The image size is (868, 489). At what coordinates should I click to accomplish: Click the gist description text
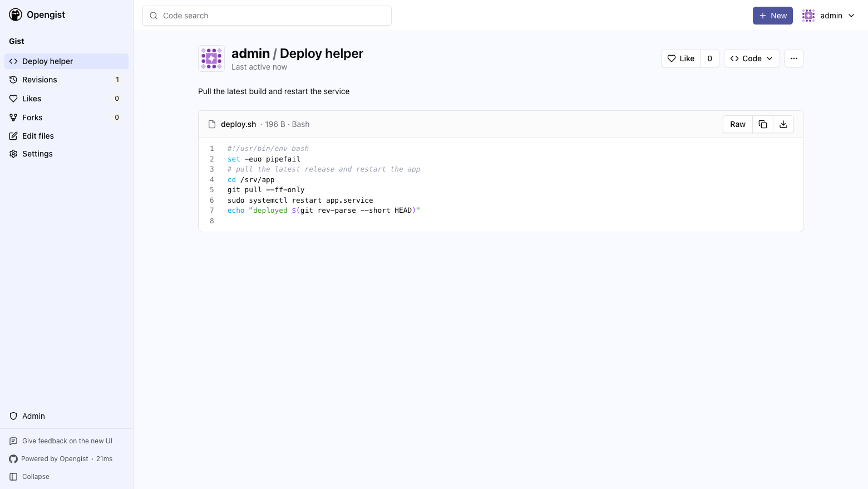274,91
